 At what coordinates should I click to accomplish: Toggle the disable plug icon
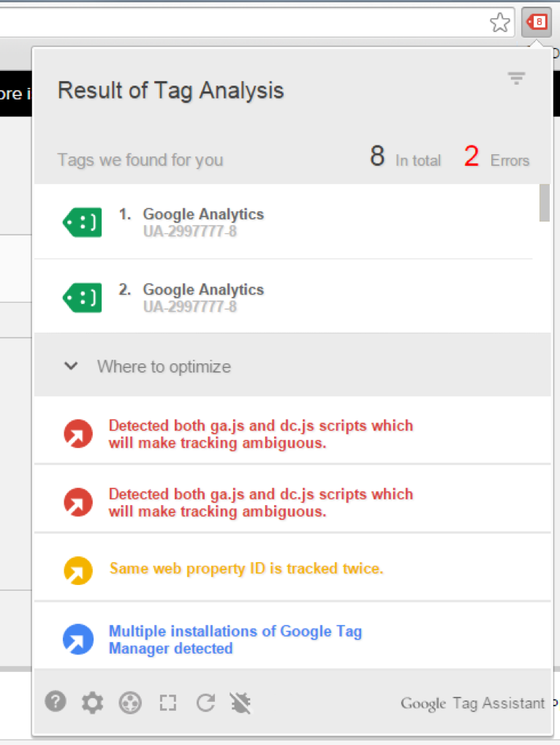tap(241, 703)
